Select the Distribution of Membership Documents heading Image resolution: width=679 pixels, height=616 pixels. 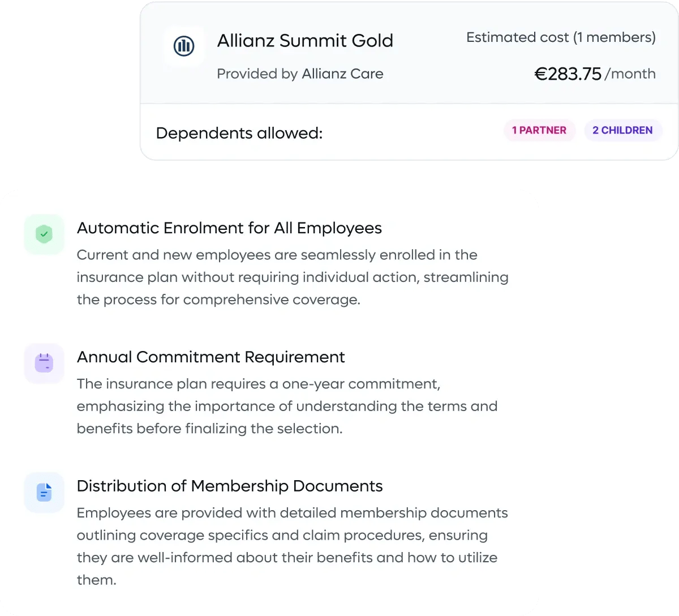[x=230, y=486]
